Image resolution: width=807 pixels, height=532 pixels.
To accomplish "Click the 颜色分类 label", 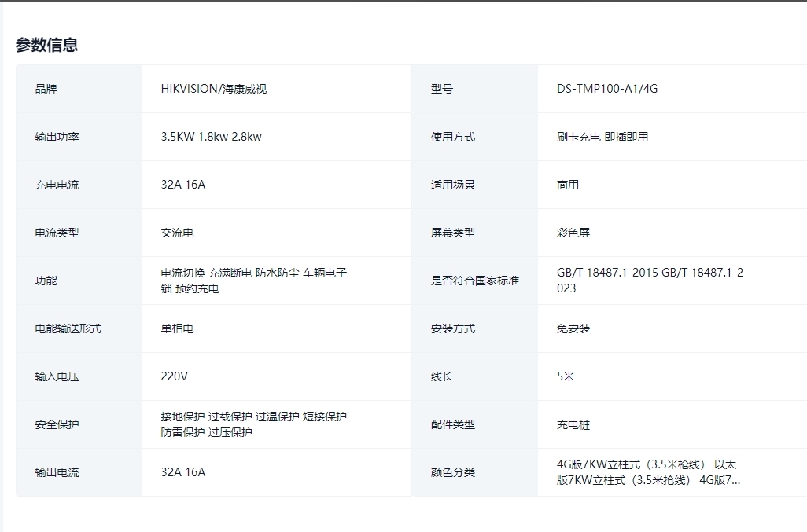I will pos(453,472).
